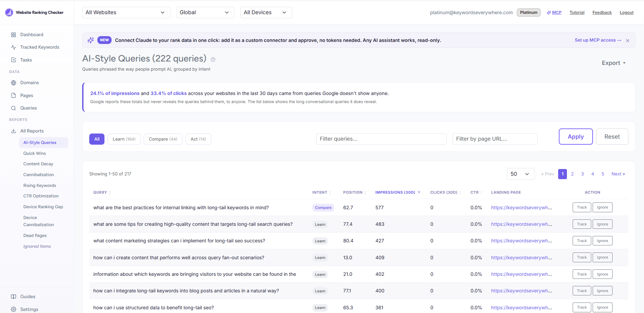Image resolution: width=644 pixels, height=313 pixels.
Task: Sort by the Intent column sort icon
Action: 330,193
